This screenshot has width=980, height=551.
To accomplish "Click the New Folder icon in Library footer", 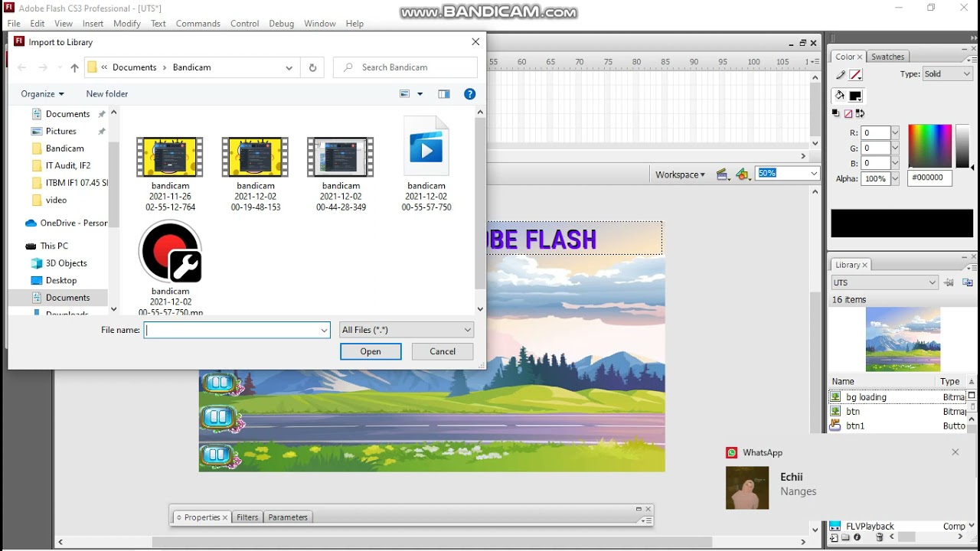I will pos(846,538).
